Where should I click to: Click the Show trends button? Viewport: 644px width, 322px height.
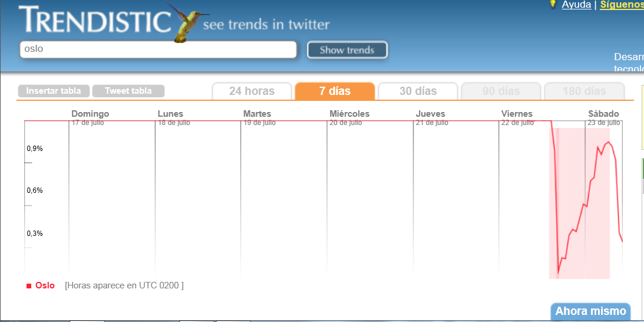[x=347, y=50]
